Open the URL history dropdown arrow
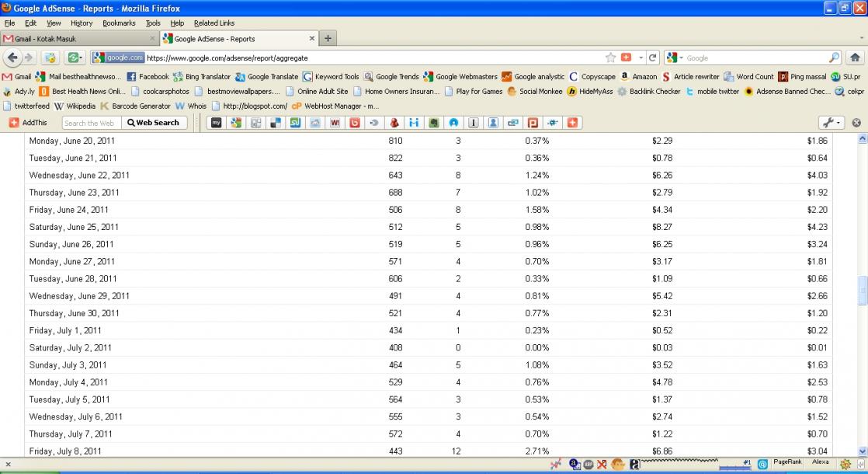 [x=641, y=58]
